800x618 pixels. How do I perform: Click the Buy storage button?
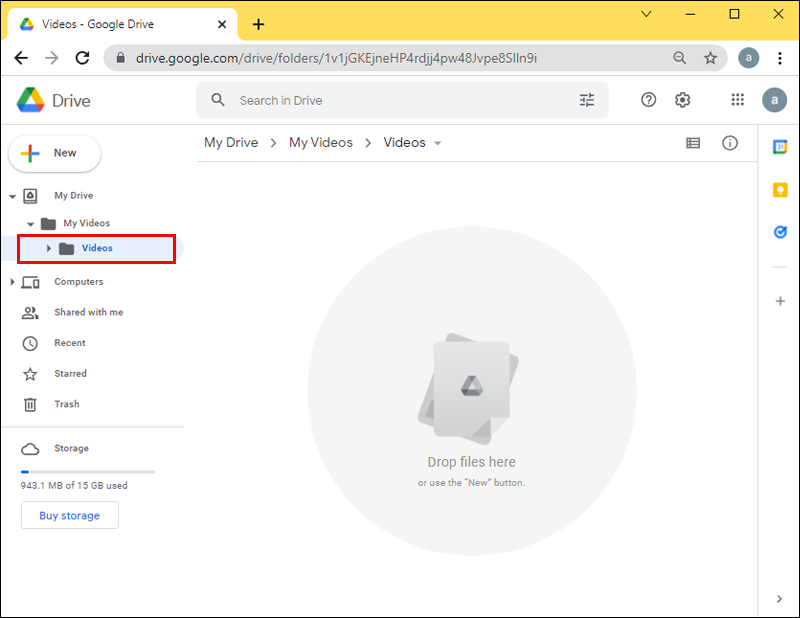(x=70, y=516)
